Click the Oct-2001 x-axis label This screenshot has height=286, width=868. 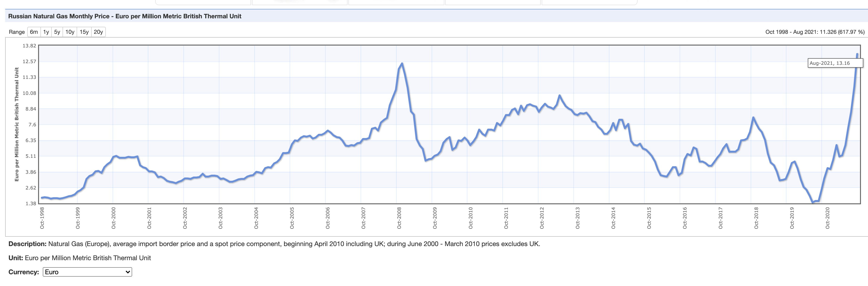pos(149,218)
